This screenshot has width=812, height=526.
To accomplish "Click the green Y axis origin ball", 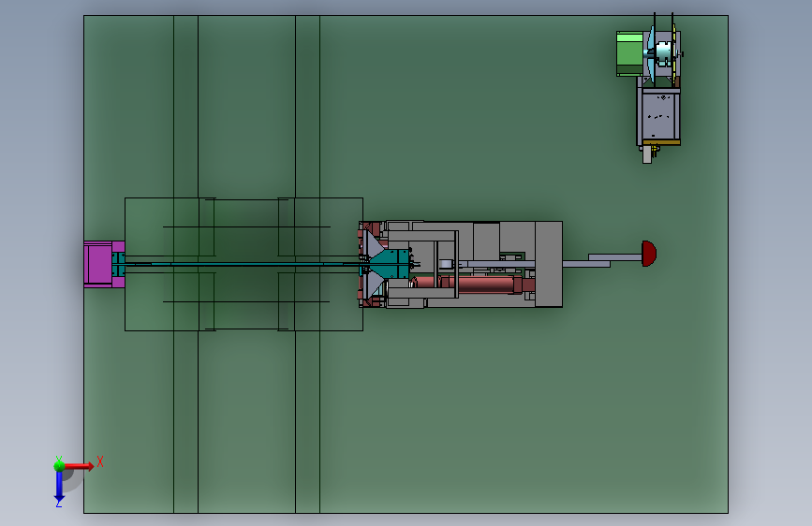I will pyautogui.click(x=59, y=465).
